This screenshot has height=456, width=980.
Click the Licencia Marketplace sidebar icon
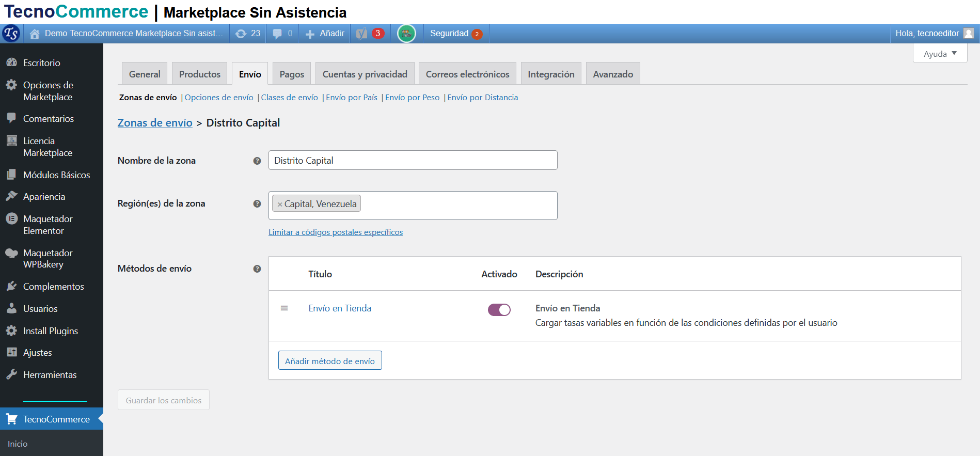tap(11, 140)
